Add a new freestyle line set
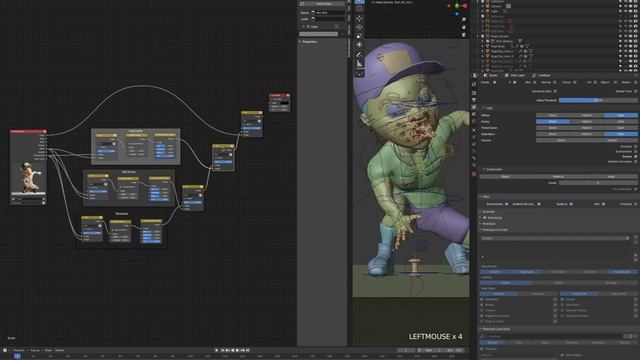The height and width of the screenshot is (360, 640). pyautogui.click(x=636, y=237)
